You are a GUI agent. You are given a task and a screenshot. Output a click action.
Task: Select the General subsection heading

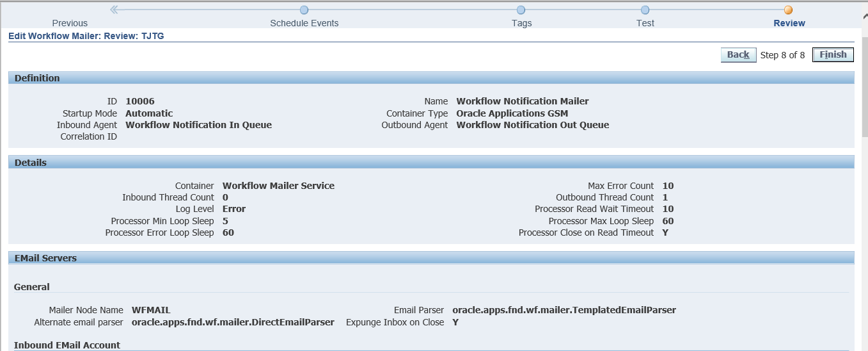point(32,287)
